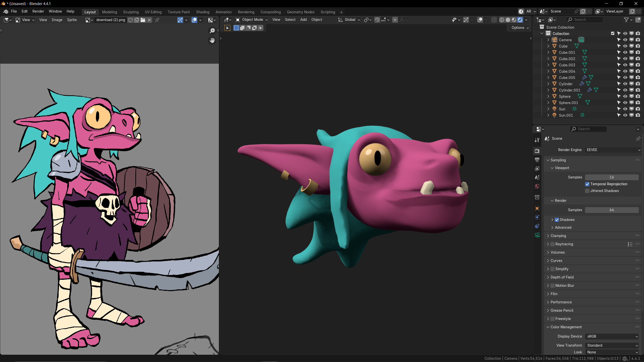Viewport: 644px width, 362px height.
Task: Click the properties editor Search field
Action: (x=588, y=129)
